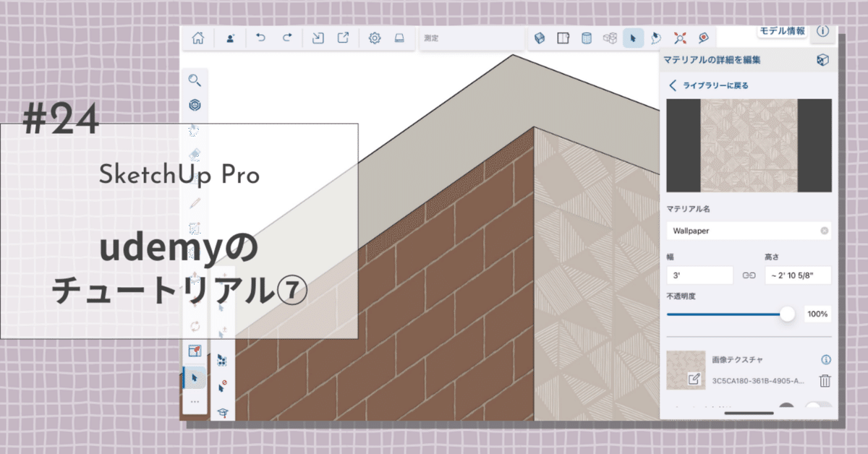
Task: Show info for 画像テクスチャ
Action: coord(825,359)
